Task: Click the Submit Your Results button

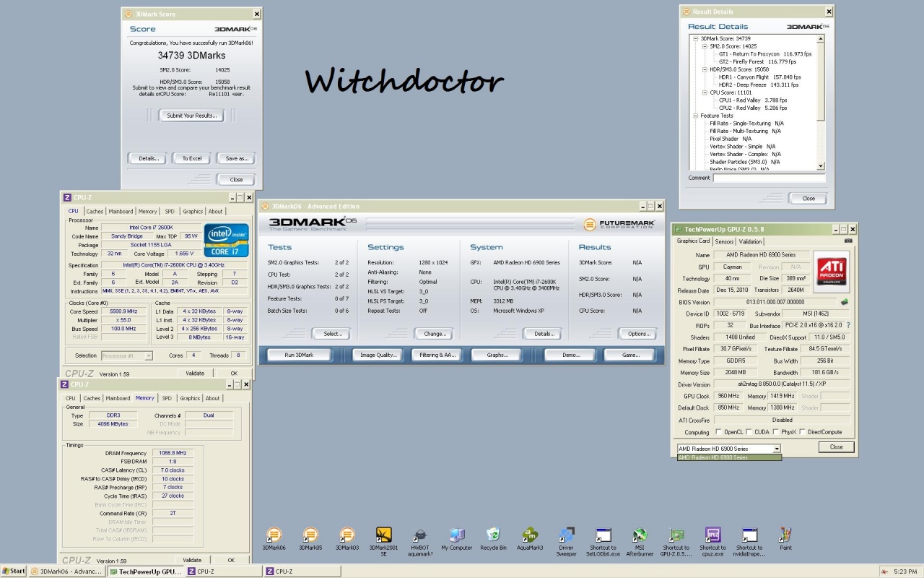Action: click(191, 116)
